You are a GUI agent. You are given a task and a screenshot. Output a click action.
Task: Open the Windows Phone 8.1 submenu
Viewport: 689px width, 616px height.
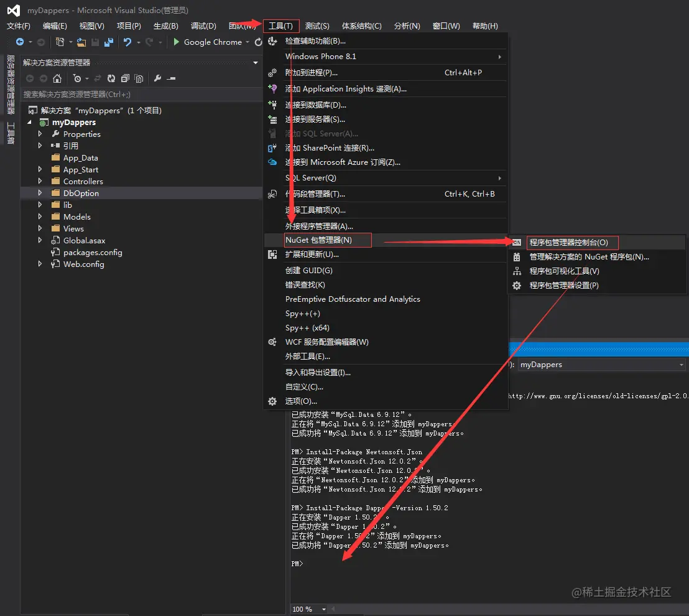(x=386, y=56)
